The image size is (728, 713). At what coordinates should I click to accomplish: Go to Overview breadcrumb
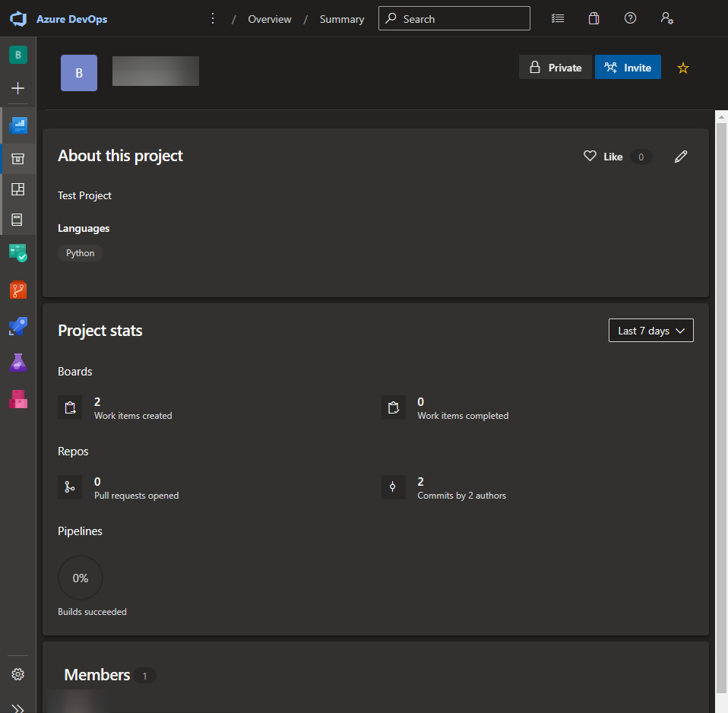(269, 19)
